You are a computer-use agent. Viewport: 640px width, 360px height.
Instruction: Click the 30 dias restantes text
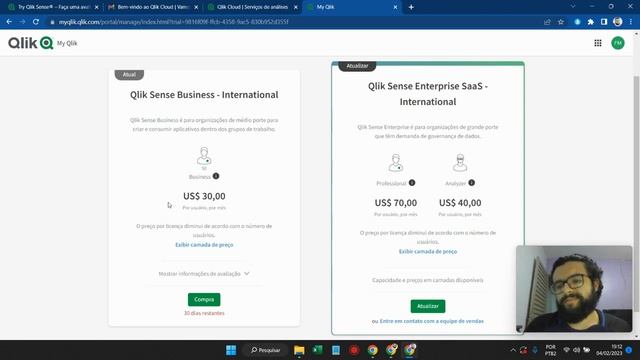tap(204, 313)
